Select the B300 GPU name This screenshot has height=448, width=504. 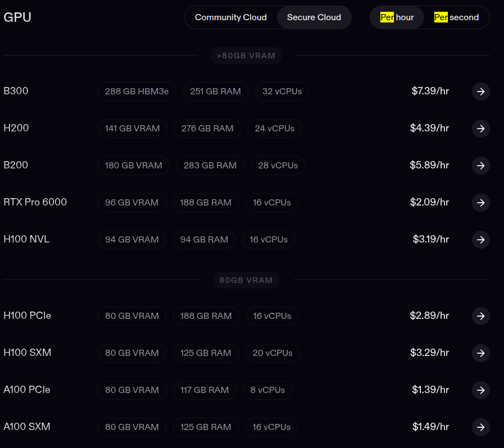16,91
